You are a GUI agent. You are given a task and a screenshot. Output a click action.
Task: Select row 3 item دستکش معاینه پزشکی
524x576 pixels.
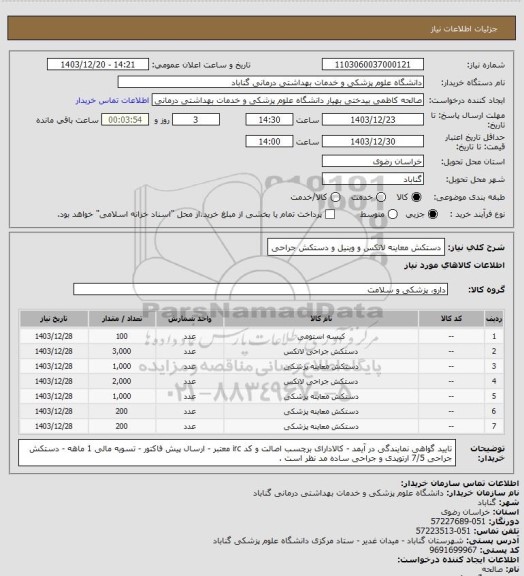pyautogui.click(x=321, y=366)
